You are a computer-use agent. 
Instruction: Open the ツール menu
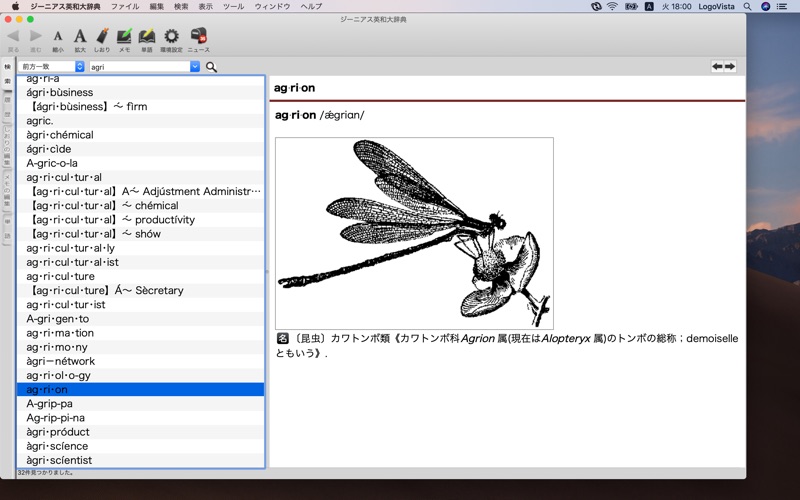(x=234, y=6)
